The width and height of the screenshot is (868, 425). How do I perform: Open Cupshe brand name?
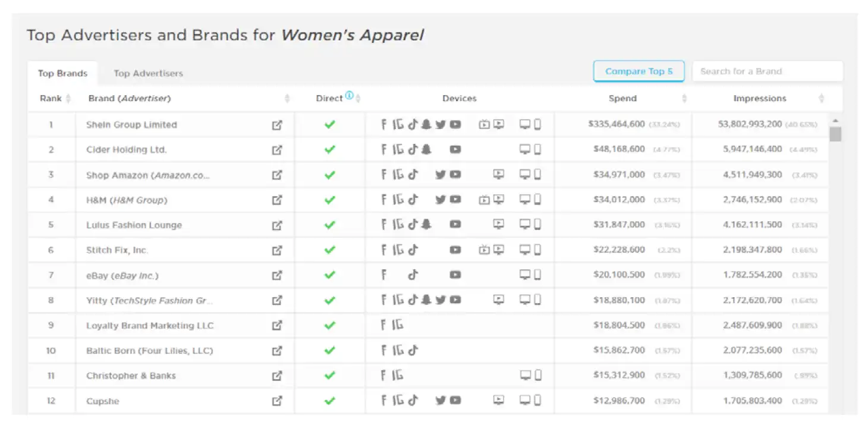point(103,401)
